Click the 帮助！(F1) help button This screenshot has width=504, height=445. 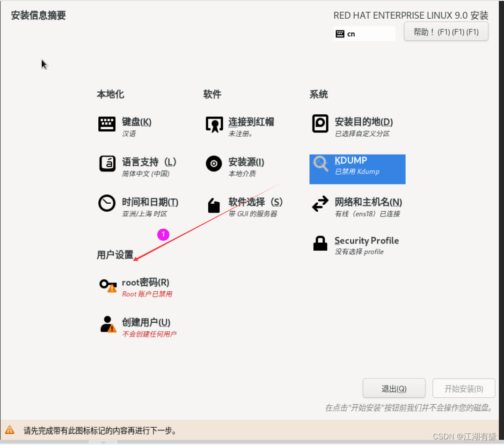(446, 31)
